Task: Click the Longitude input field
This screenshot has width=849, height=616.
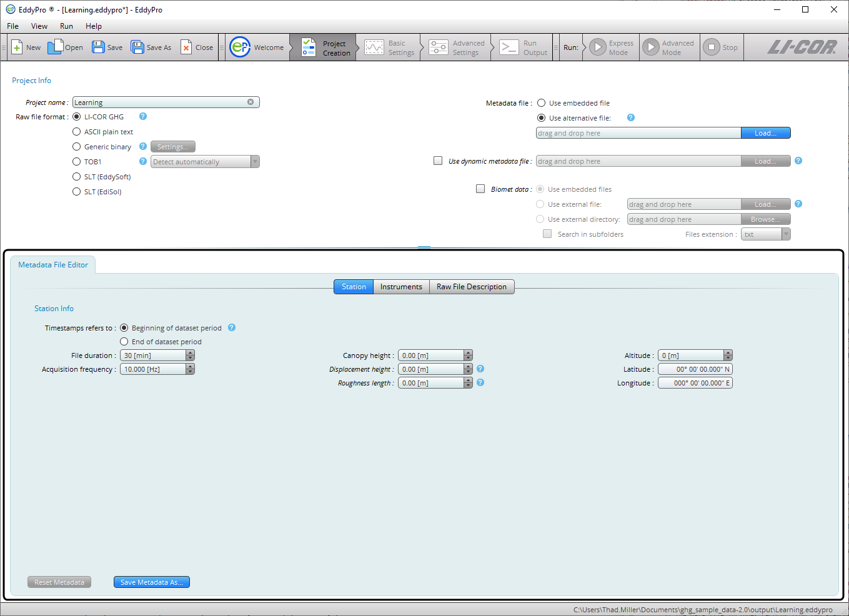Action: pos(695,383)
